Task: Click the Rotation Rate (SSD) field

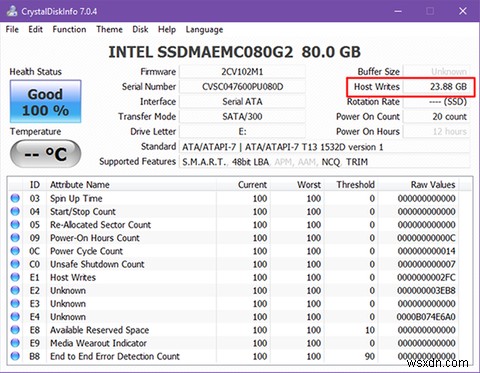Action: coord(437,102)
